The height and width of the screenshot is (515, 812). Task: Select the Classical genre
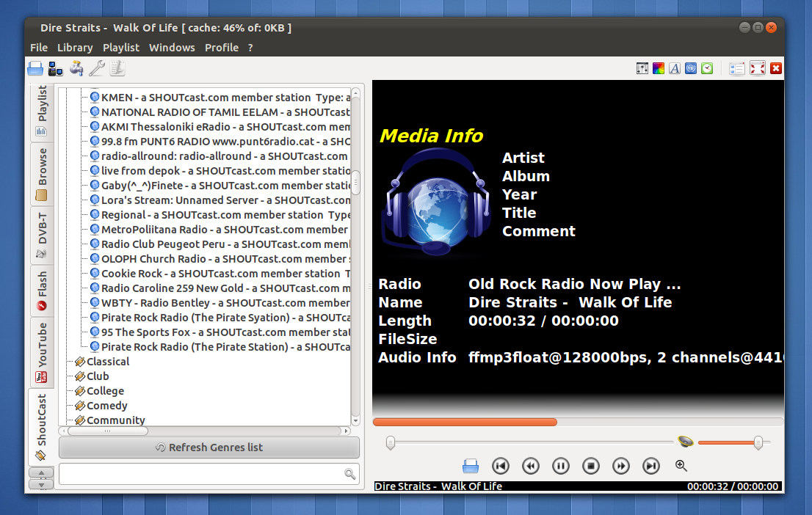108,361
